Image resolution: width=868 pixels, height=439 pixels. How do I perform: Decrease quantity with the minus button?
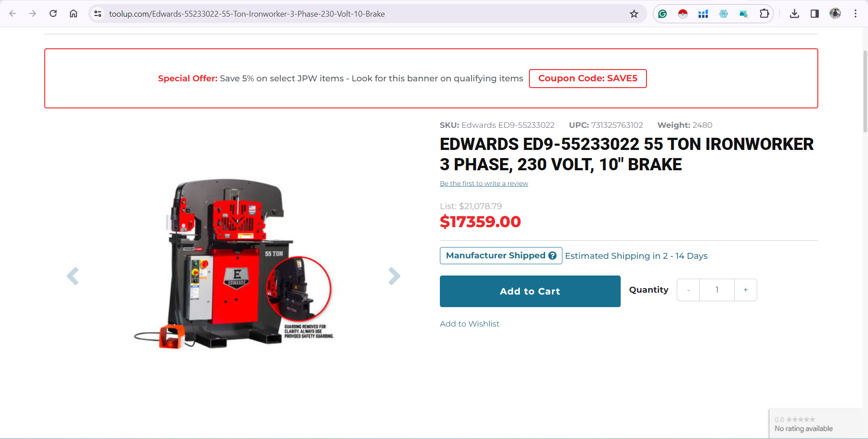pyautogui.click(x=689, y=290)
